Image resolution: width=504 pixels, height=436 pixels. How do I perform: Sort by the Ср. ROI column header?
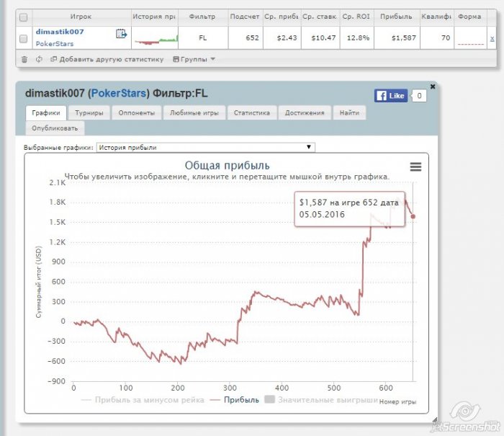click(356, 17)
